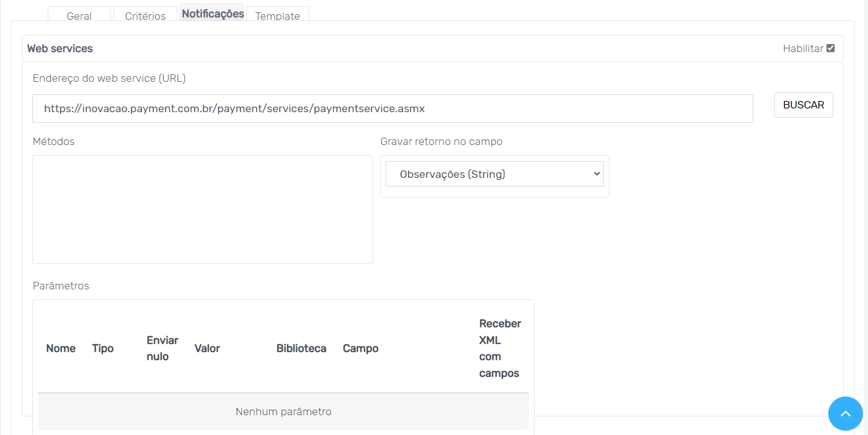The image size is (868, 435).
Task: Click the empty Métodos list box
Action: [x=203, y=209]
